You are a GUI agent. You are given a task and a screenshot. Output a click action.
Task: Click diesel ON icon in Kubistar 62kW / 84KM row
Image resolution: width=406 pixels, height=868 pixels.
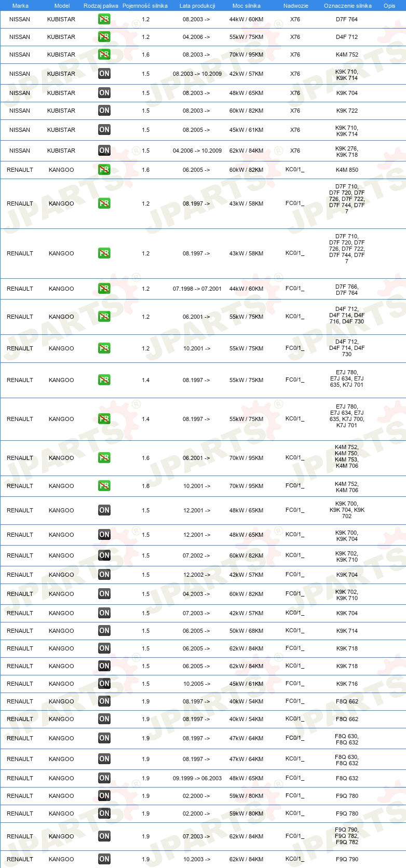[x=104, y=151]
